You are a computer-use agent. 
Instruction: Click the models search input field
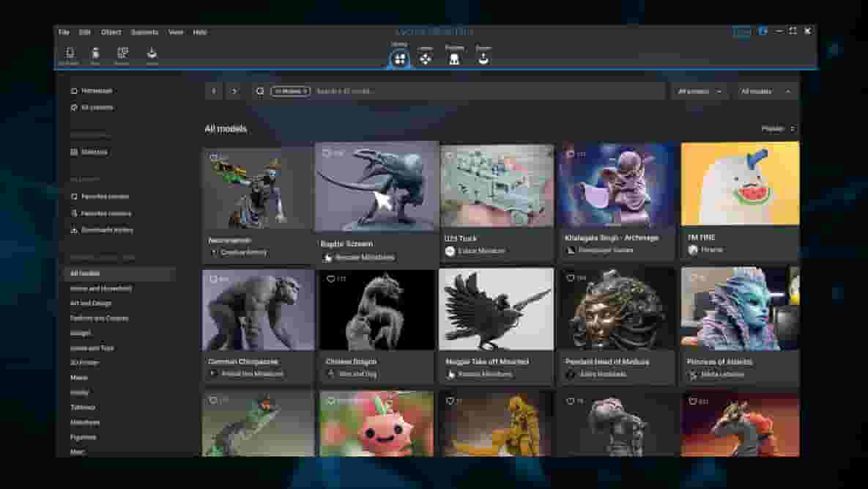point(483,91)
